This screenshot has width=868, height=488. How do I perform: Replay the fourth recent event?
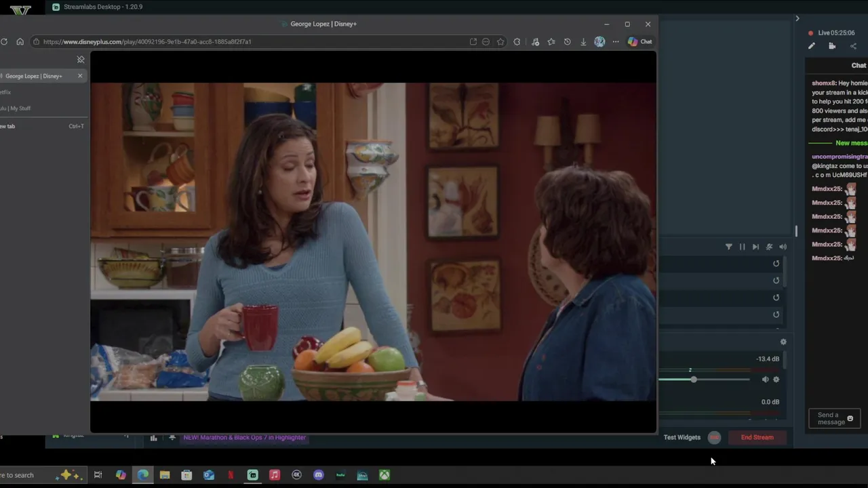[x=776, y=314]
